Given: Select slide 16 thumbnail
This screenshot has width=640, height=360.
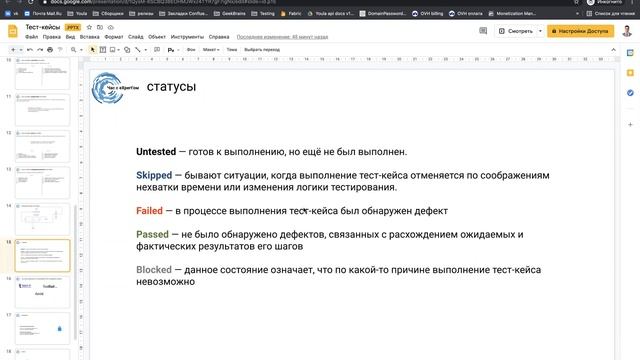Looking at the screenshot, I should click(42, 292).
